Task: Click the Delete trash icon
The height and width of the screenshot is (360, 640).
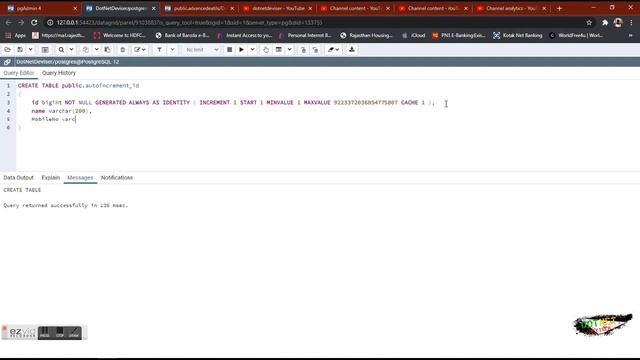Action: pos(122,49)
